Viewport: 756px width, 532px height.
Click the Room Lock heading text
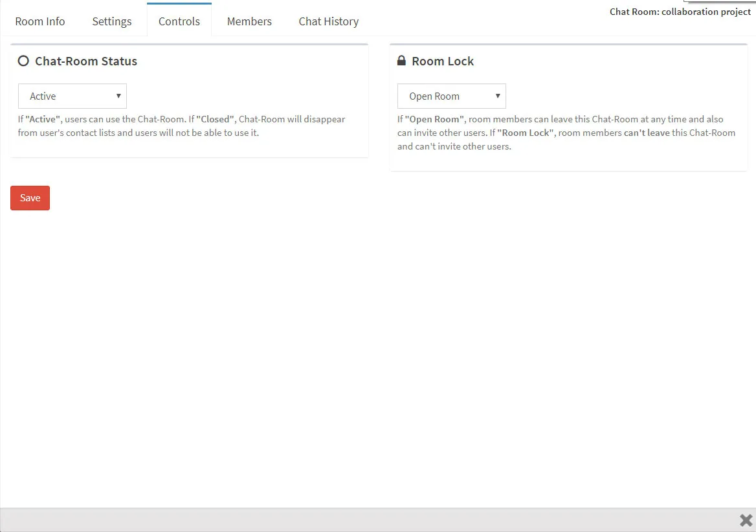tap(443, 61)
